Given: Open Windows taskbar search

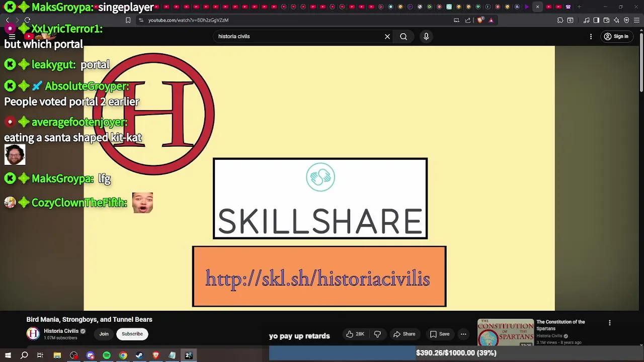Looking at the screenshot, I should pos(24,355).
